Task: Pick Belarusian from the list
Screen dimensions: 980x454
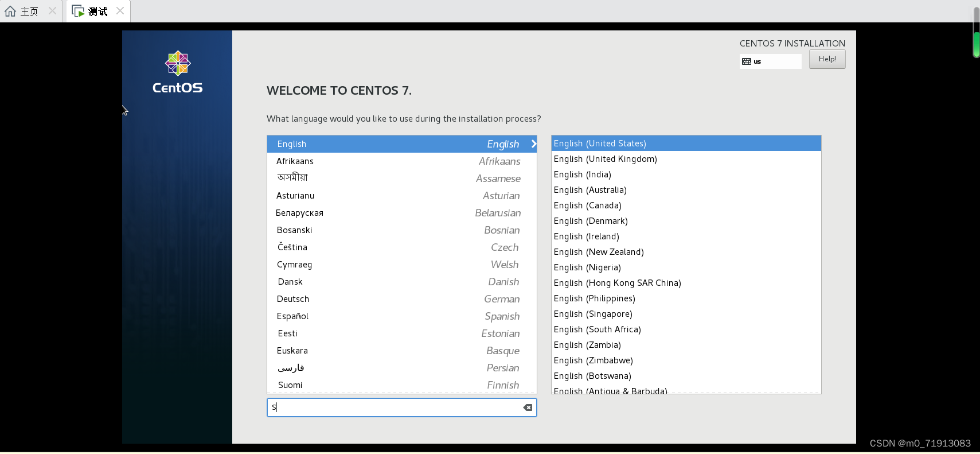Action: pyautogui.click(x=402, y=213)
